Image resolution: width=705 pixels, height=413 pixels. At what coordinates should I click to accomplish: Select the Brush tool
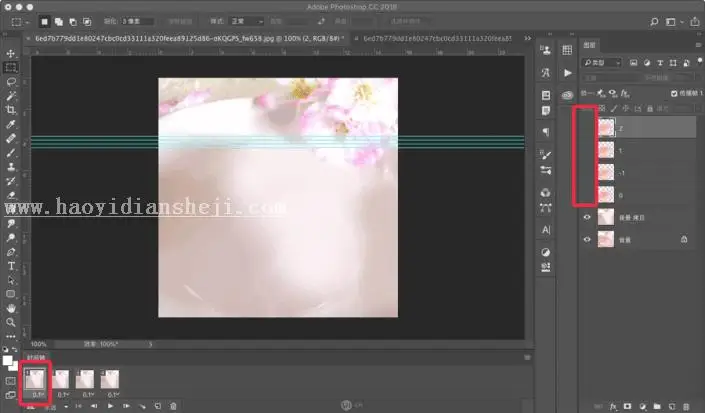pyautogui.click(x=11, y=153)
